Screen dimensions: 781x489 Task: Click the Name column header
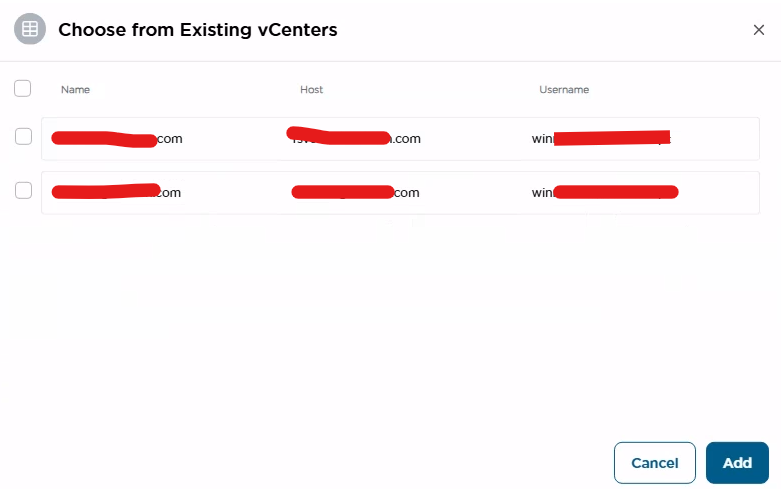click(75, 90)
